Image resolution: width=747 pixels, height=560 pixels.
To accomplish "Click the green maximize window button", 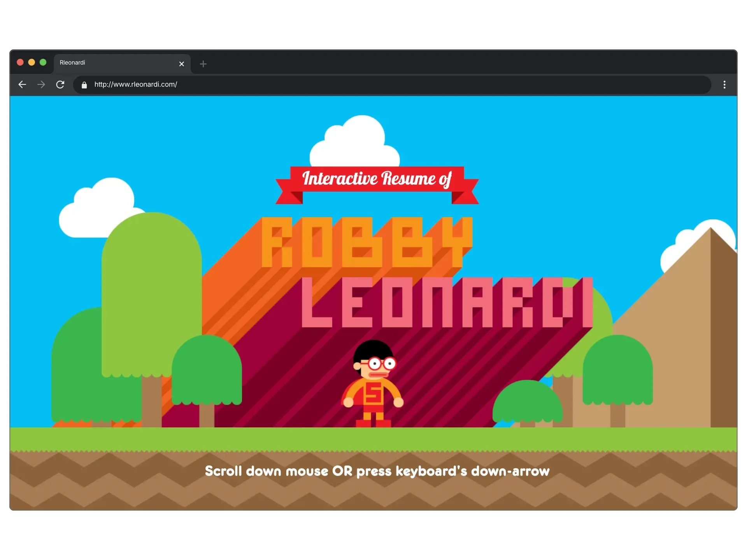I will 43,62.
